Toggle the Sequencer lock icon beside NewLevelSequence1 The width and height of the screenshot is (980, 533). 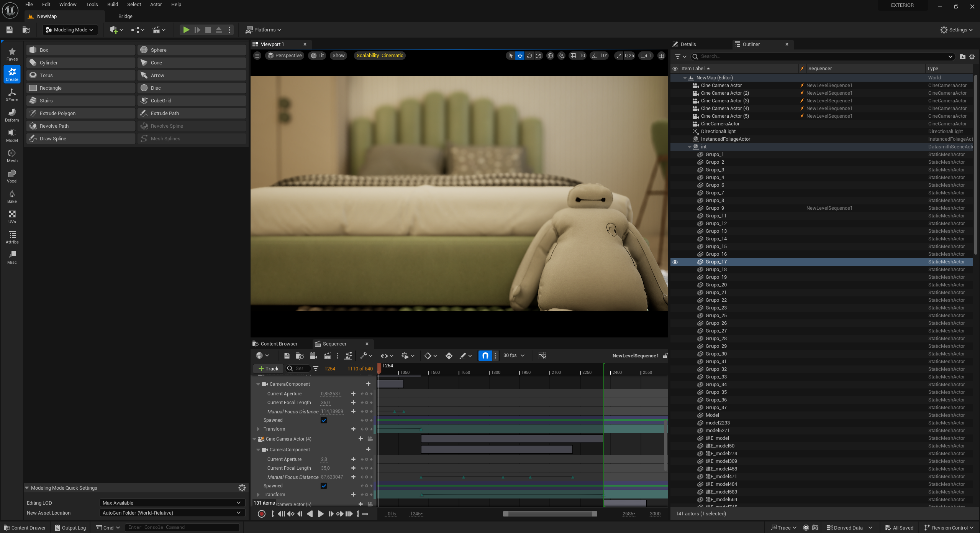[x=665, y=356]
